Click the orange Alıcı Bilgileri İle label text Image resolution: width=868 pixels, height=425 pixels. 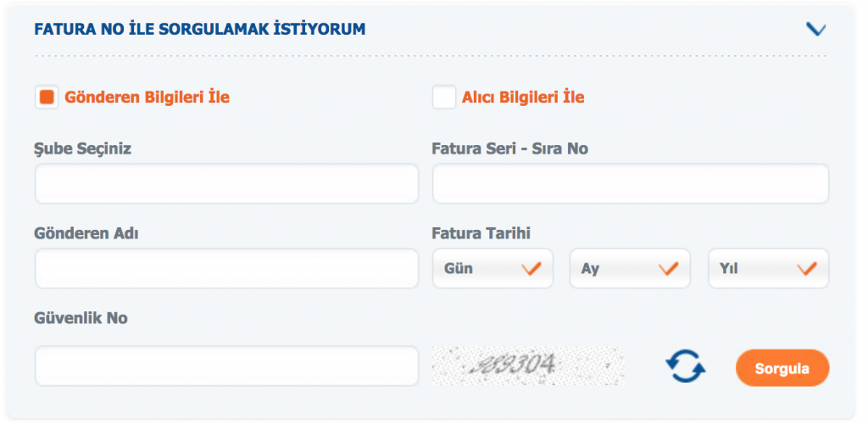523,98
